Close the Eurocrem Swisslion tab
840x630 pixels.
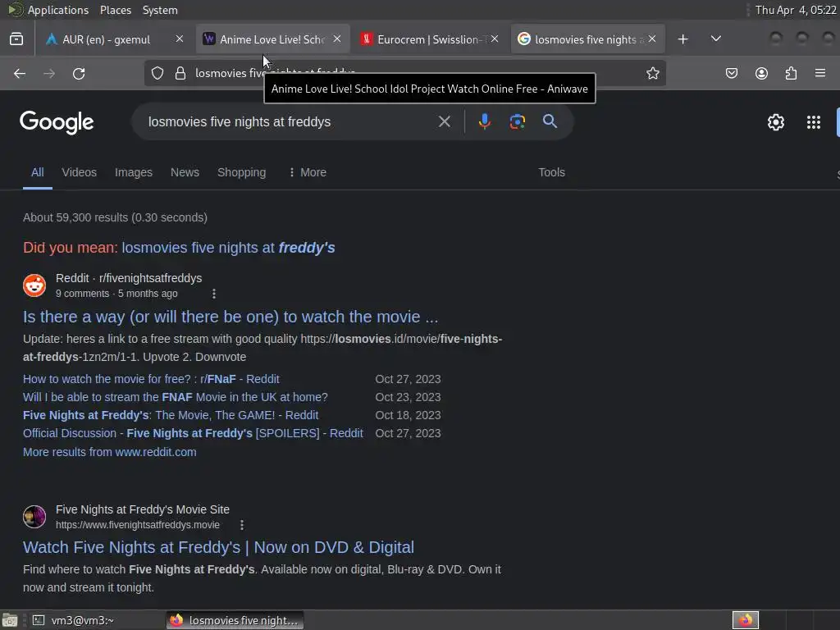click(495, 39)
